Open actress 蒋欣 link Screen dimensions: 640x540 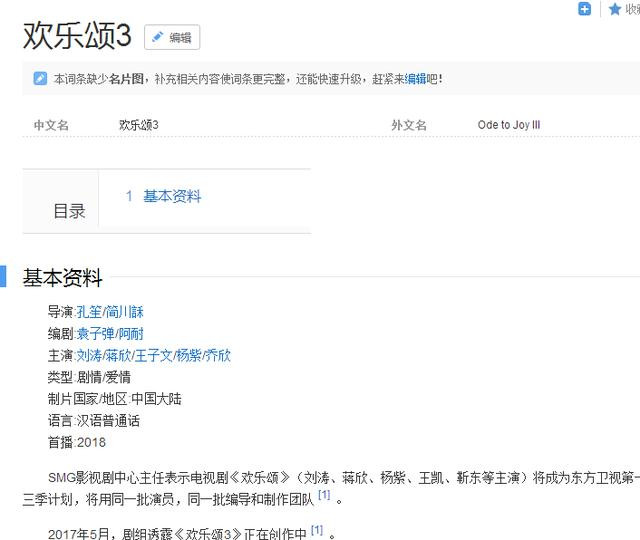[x=119, y=355]
